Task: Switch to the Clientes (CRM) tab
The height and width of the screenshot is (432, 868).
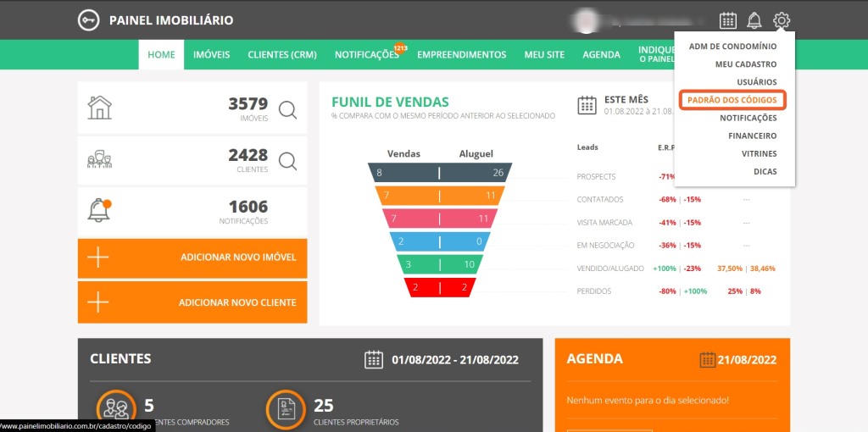Action: click(281, 55)
